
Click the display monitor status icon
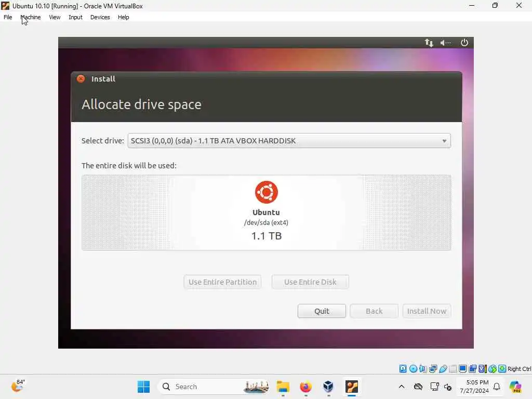[462, 369]
